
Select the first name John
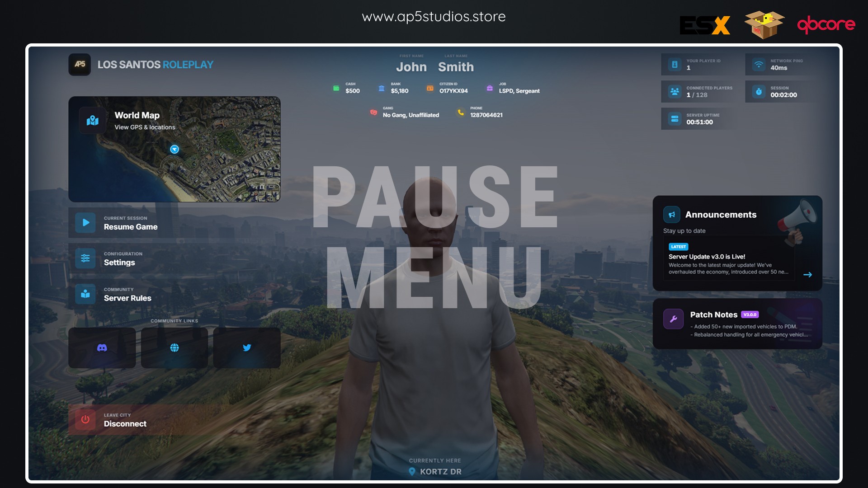coord(411,67)
